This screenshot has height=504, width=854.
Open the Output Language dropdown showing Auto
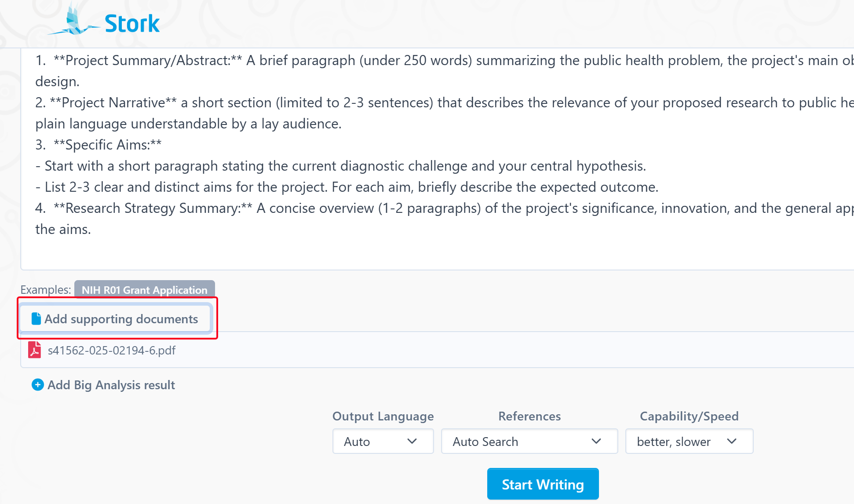click(383, 441)
